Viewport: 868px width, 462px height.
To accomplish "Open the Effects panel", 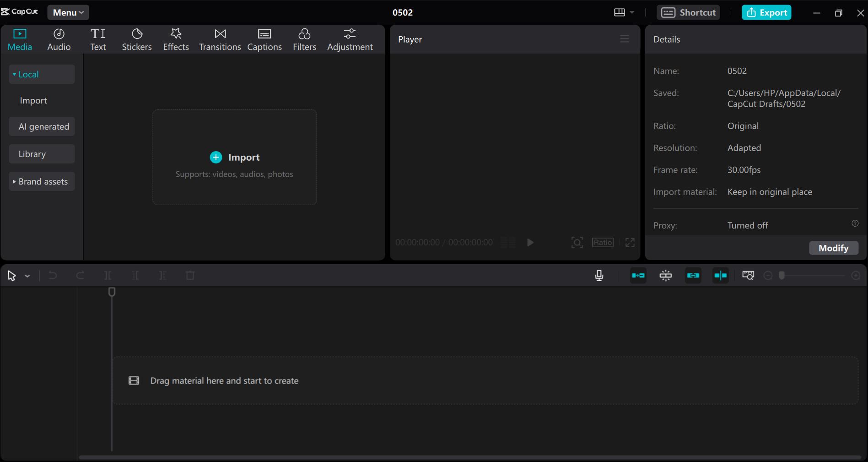I will tap(176, 39).
